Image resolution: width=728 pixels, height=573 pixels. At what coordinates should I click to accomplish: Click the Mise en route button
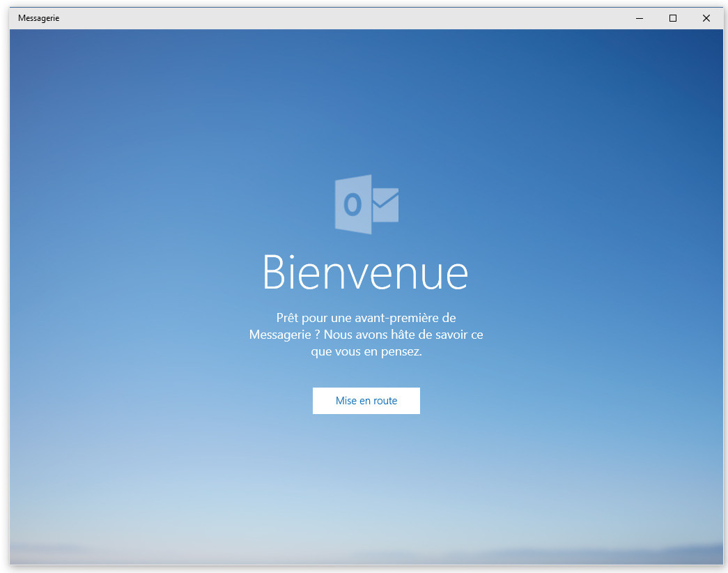(366, 401)
